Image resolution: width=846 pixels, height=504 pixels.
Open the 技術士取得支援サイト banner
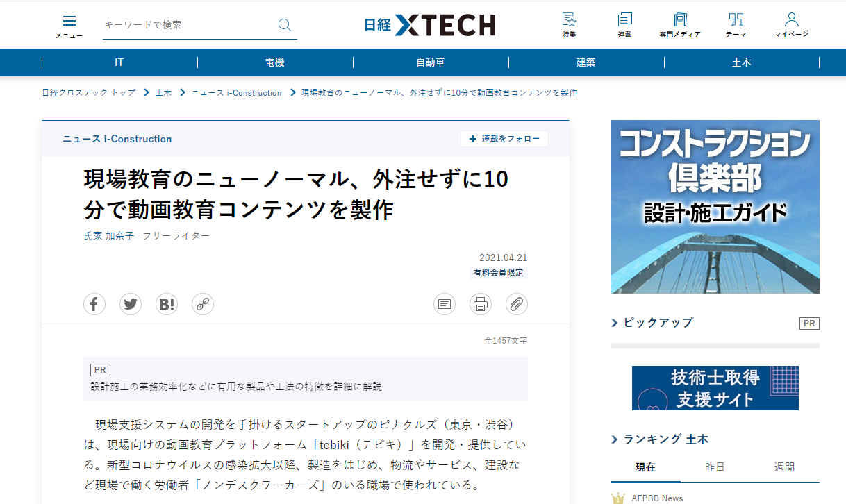click(x=715, y=388)
